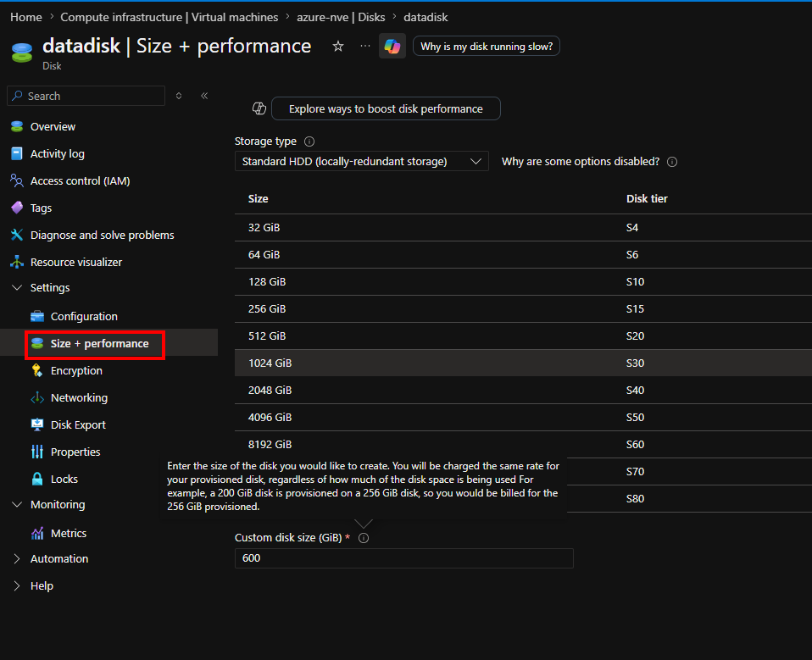Click the Networking icon
This screenshot has width=812, height=660.
click(x=37, y=397)
